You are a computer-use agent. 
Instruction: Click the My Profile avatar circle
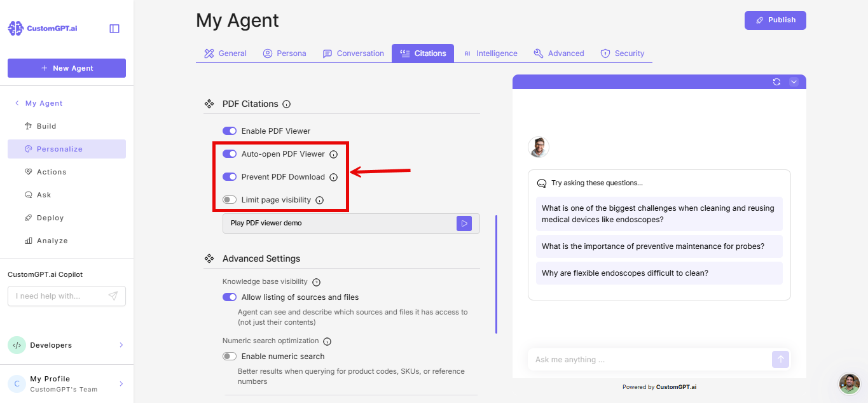click(17, 384)
